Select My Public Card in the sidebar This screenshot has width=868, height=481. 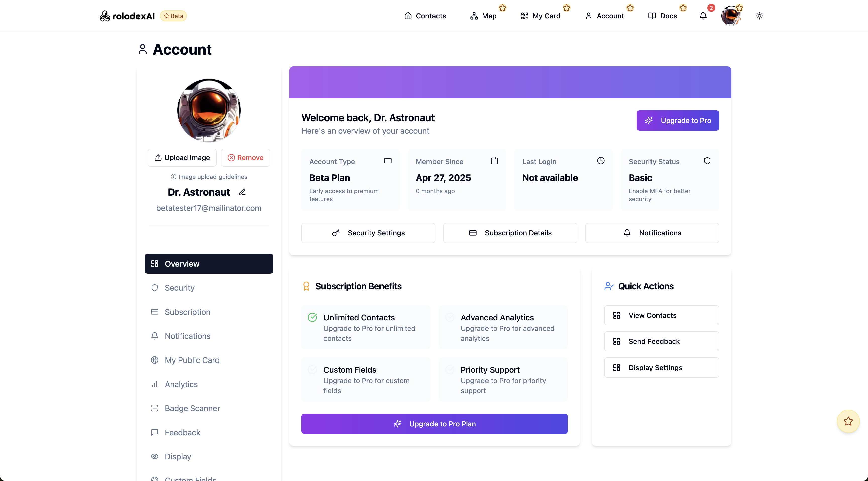point(192,360)
